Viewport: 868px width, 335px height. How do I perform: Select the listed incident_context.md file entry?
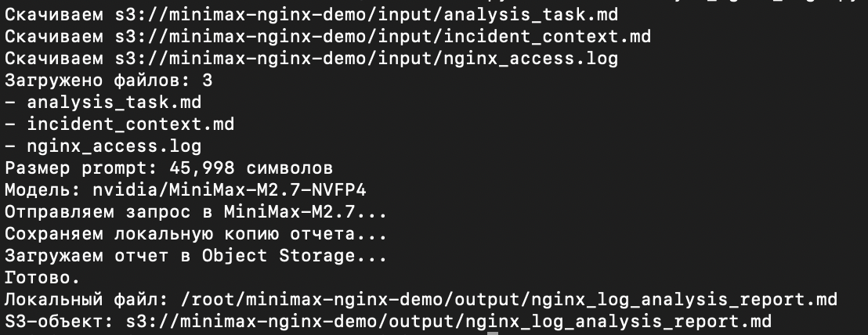[131, 124]
